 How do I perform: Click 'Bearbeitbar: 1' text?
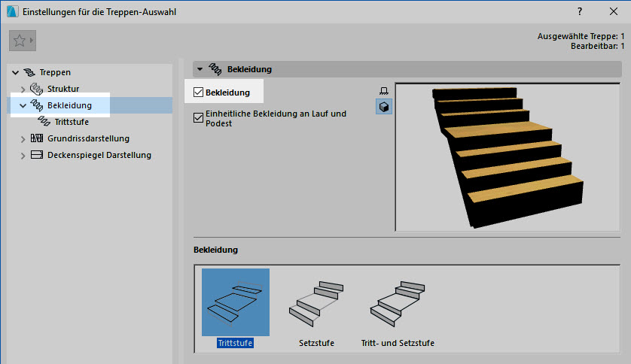tap(598, 46)
